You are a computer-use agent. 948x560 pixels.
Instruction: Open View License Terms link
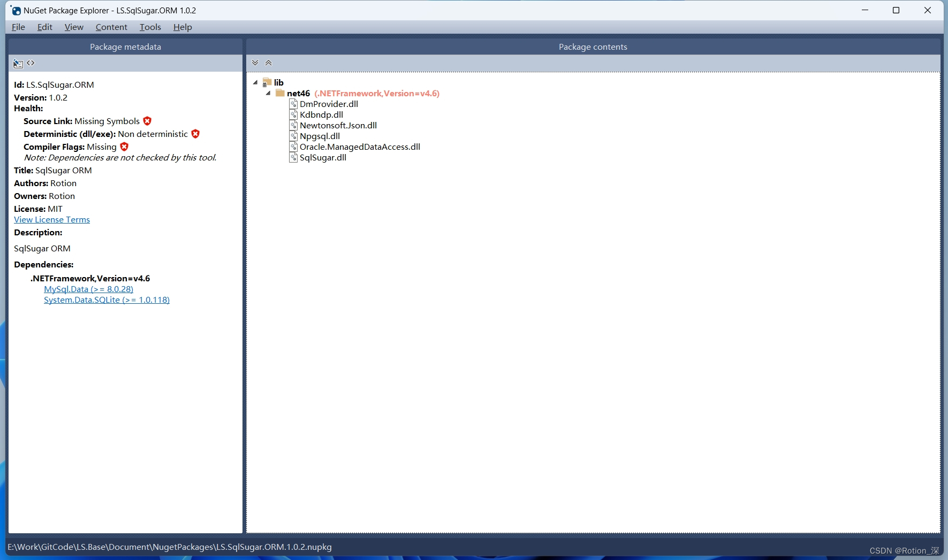coord(51,219)
